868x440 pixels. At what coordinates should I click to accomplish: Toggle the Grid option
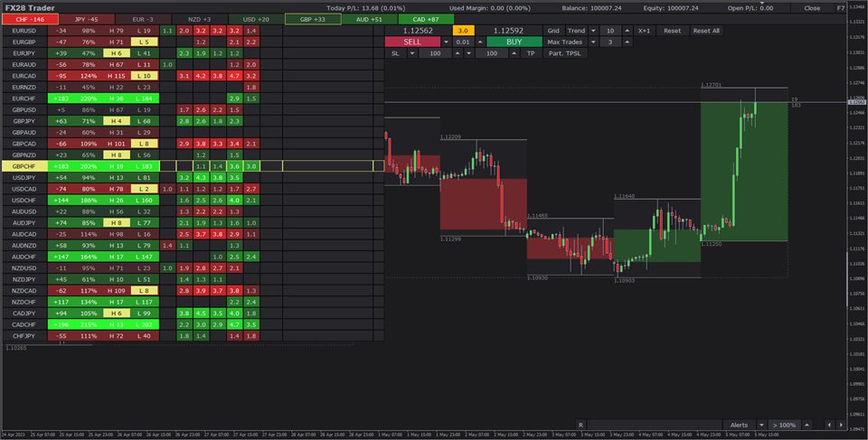click(x=553, y=30)
